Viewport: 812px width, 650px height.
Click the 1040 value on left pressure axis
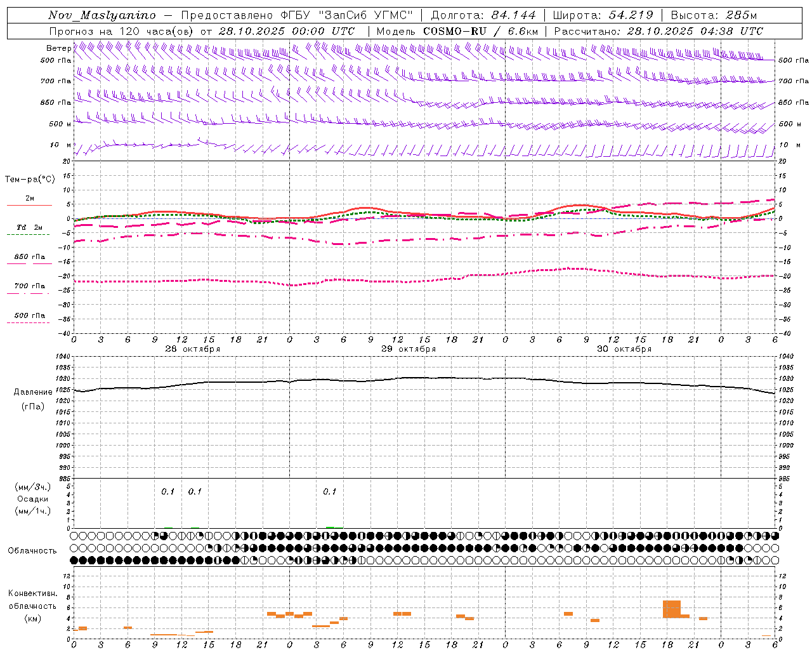pos(62,357)
